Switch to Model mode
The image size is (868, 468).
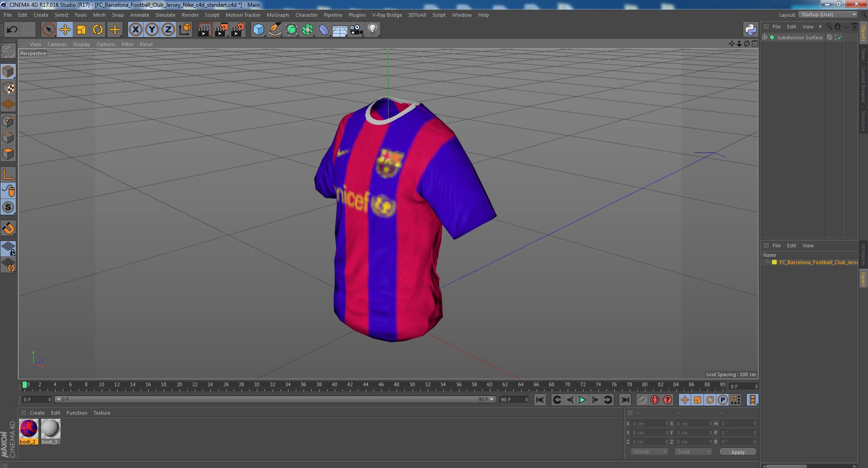pyautogui.click(x=8, y=71)
